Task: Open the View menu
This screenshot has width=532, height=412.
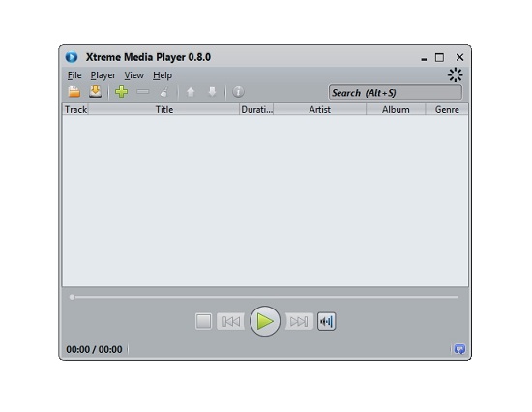Action: coord(133,75)
